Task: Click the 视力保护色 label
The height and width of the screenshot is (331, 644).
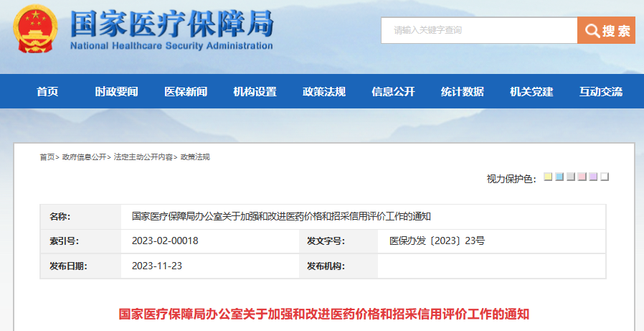Action: (511, 179)
